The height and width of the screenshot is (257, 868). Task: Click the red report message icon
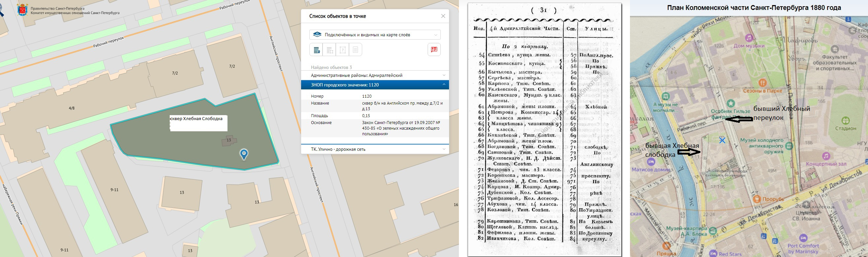pos(434,49)
